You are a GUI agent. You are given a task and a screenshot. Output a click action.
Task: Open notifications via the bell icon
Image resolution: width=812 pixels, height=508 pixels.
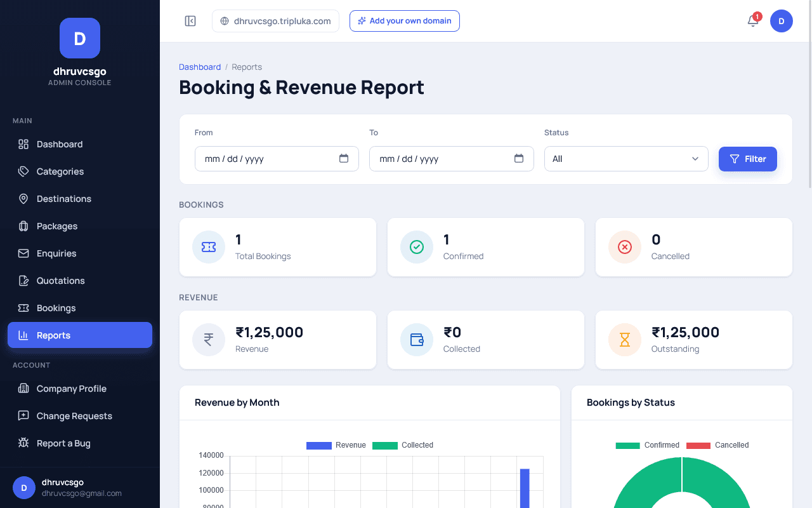click(x=753, y=21)
